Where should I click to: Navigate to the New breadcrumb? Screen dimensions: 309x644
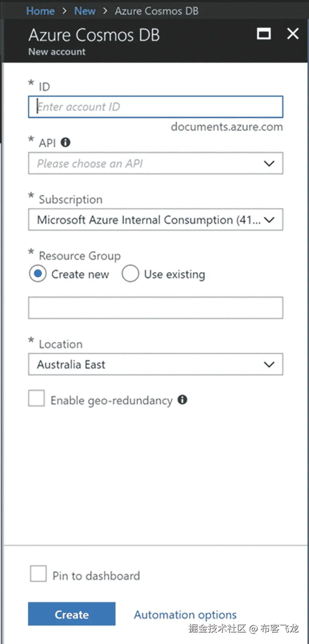click(85, 11)
